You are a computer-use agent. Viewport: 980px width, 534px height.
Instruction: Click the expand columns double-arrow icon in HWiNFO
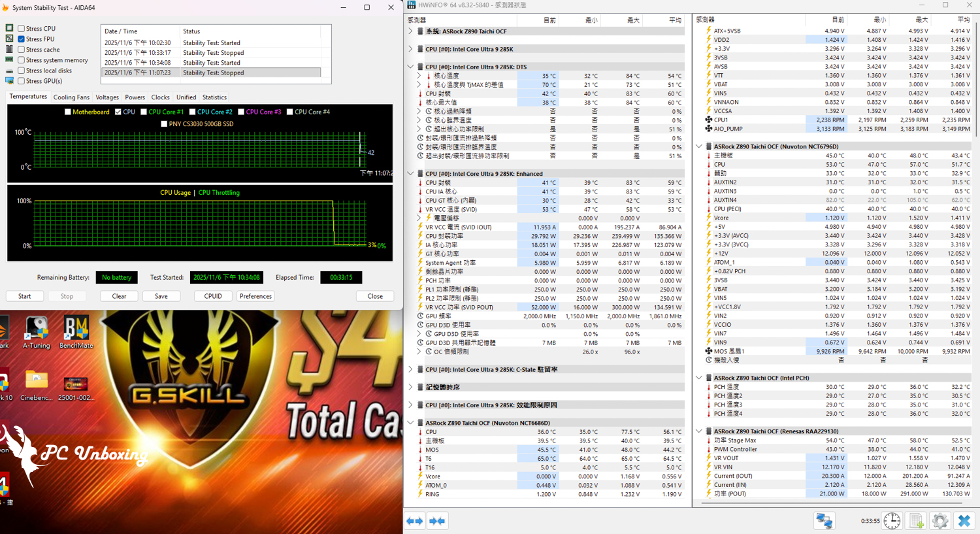click(415, 521)
